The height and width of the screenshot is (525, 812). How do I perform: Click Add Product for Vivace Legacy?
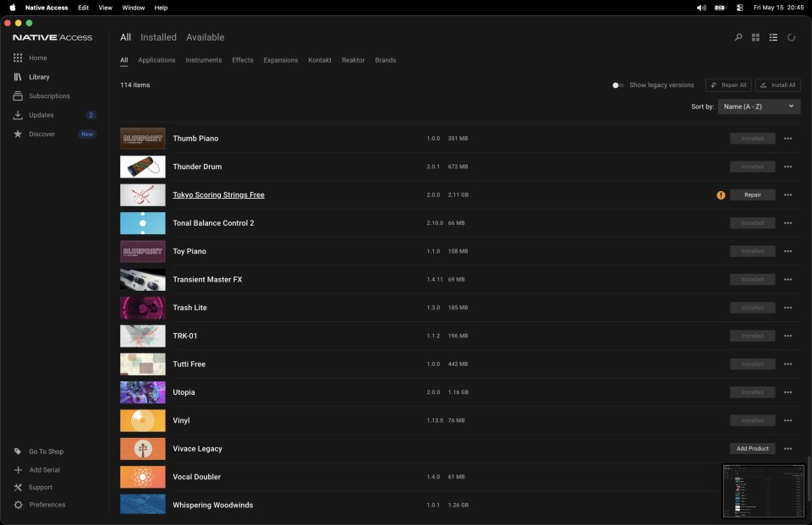click(753, 449)
